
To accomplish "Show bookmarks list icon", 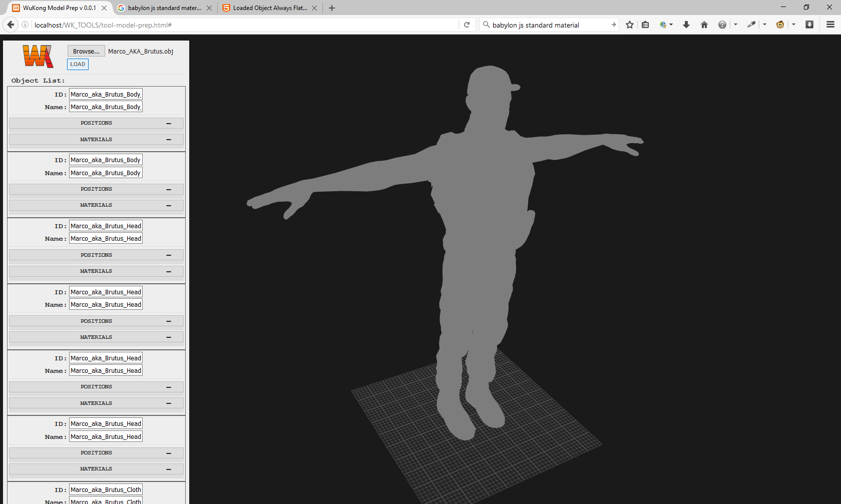I will [645, 25].
